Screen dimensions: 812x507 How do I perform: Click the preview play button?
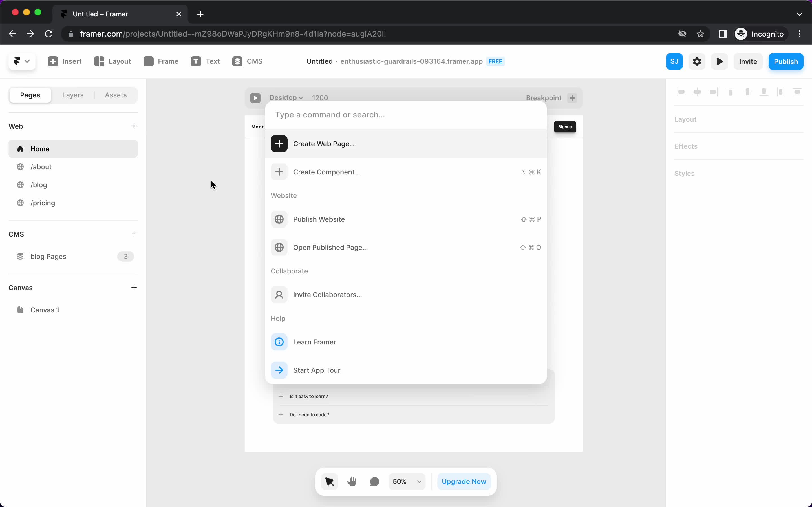point(720,61)
